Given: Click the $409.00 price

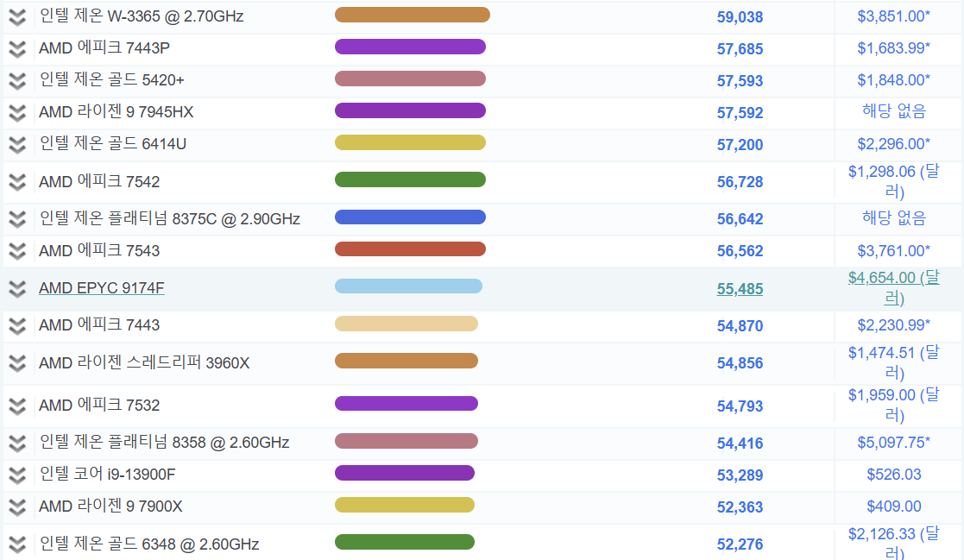Looking at the screenshot, I should tap(894, 507).
